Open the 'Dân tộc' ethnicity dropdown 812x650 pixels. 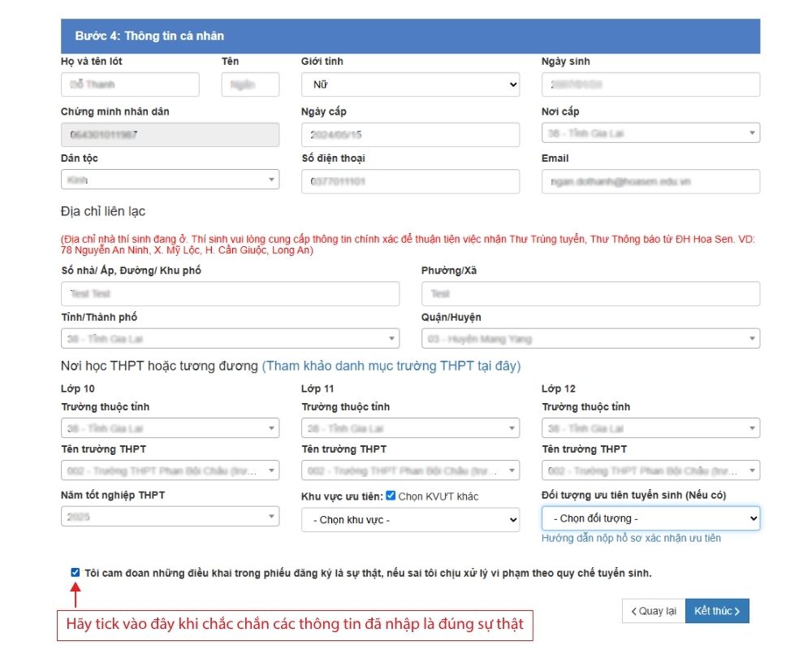[170, 180]
